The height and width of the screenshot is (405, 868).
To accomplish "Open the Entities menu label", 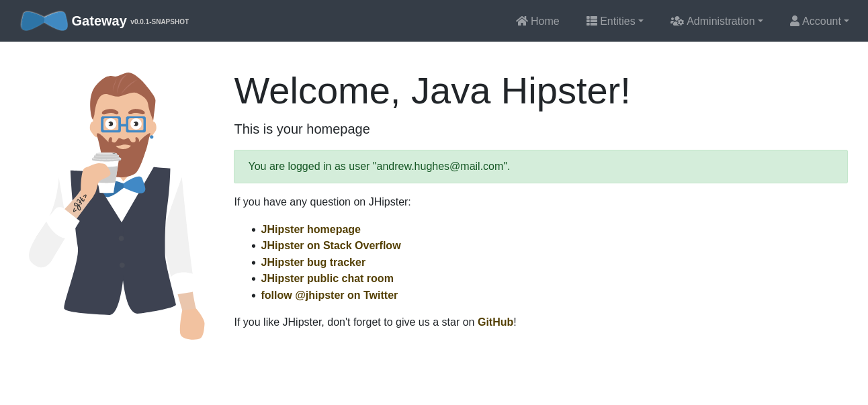I will [617, 21].
